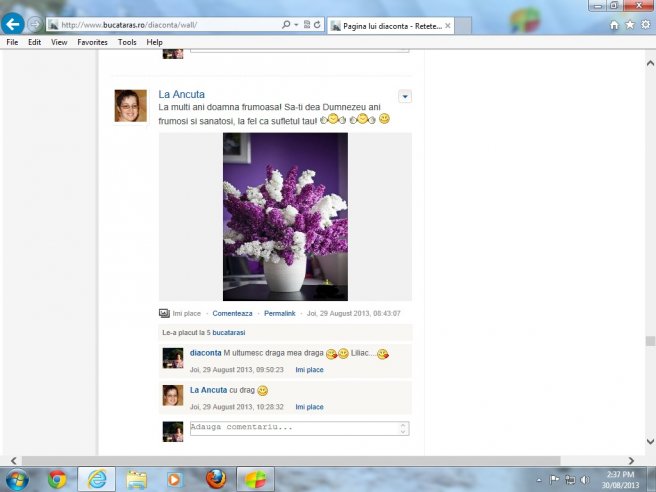Click the Permalink link under the post

tap(279, 314)
